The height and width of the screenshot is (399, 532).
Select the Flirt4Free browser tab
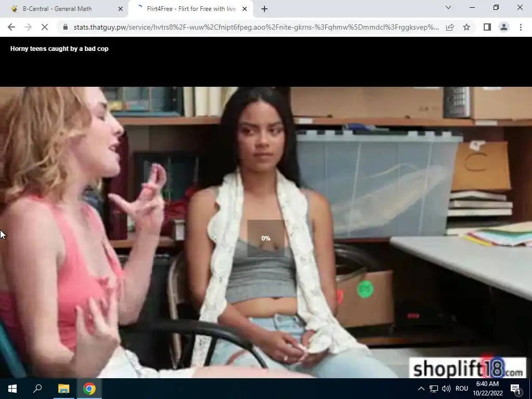(x=191, y=9)
